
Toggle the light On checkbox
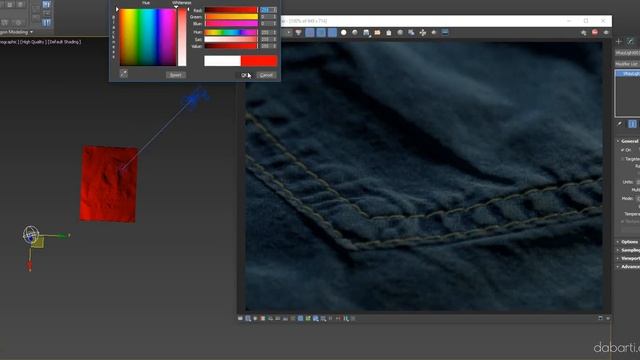[623, 150]
